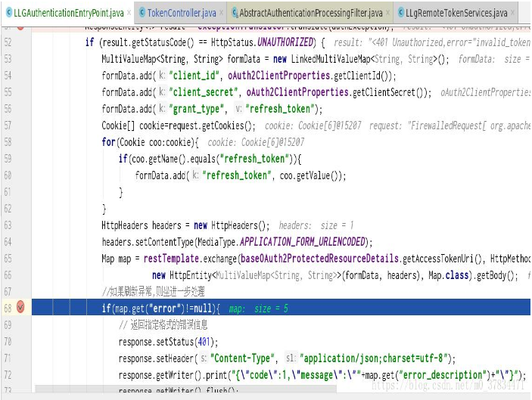The image size is (532, 400).
Task: Click the restTemplate field on line 65
Action: [171, 259]
